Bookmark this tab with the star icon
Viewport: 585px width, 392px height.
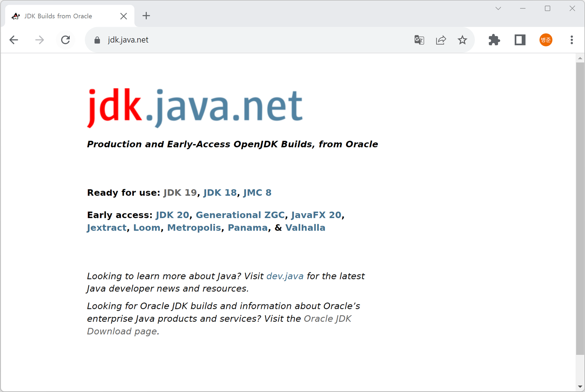coord(463,40)
